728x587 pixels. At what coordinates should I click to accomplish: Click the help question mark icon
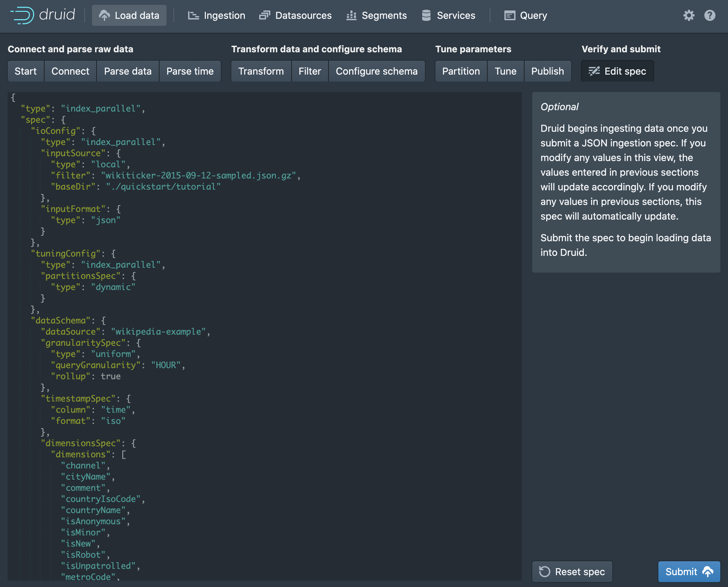[710, 15]
